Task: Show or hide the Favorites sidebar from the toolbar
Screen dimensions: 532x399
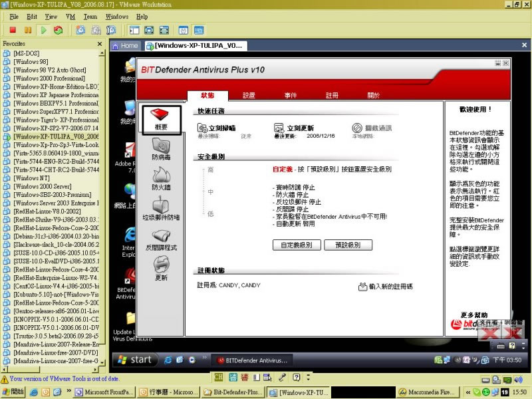Action: (x=134, y=30)
